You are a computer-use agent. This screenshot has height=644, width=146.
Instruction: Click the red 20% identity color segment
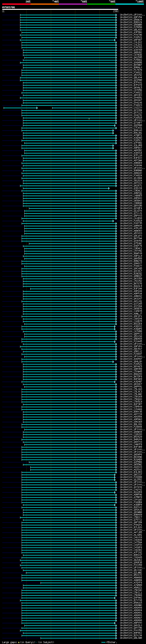tap(16, 4)
